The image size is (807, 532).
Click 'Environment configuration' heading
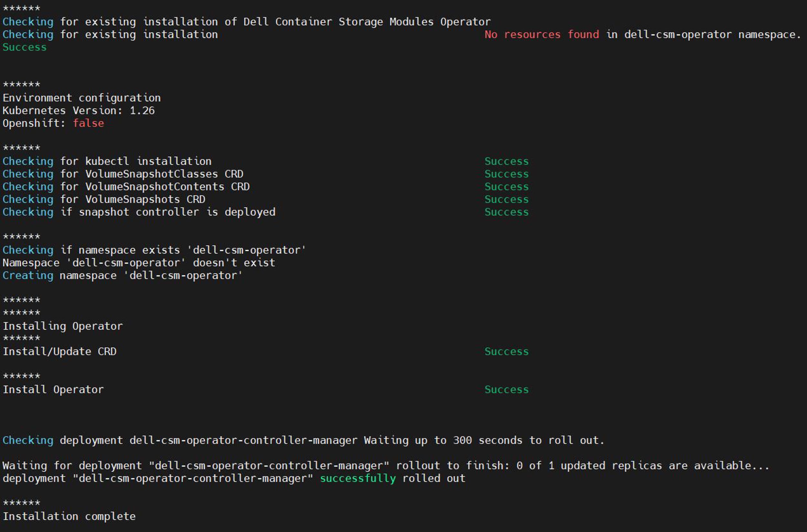tap(81, 98)
